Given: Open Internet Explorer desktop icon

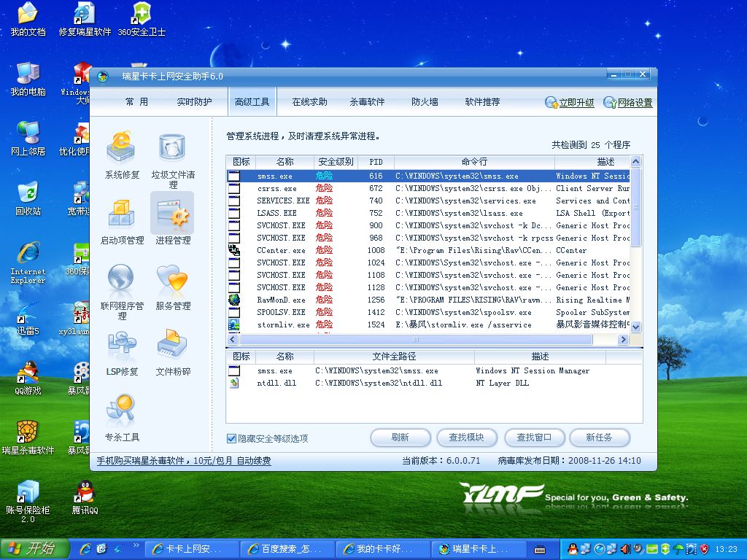Looking at the screenshot, I should click(x=28, y=262).
